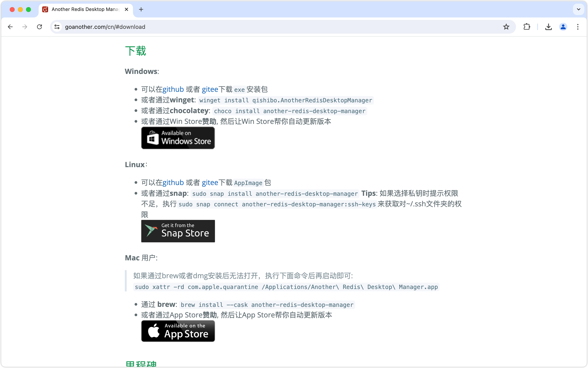
Task: Click the forward navigation arrow
Action: pyautogui.click(x=25, y=27)
